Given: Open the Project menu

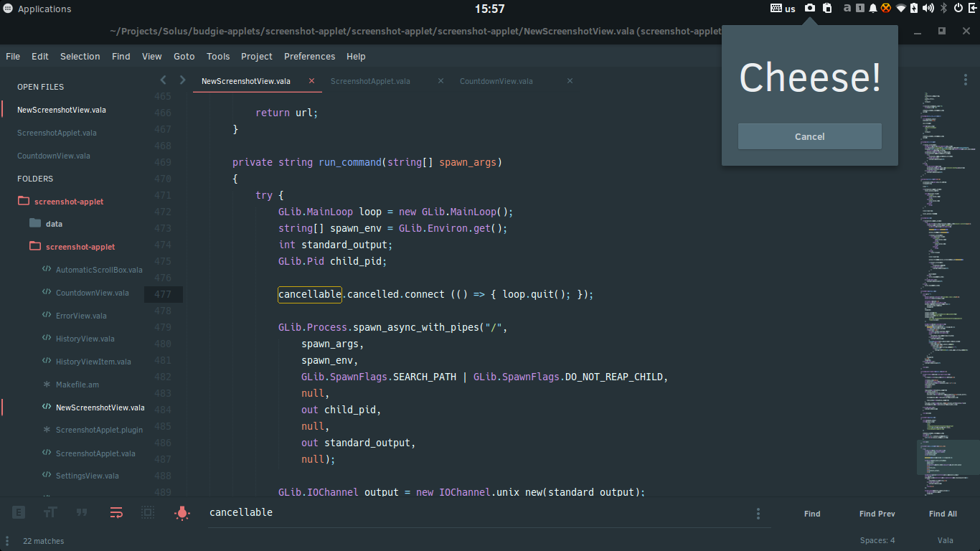Looking at the screenshot, I should (x=257, y=56).
